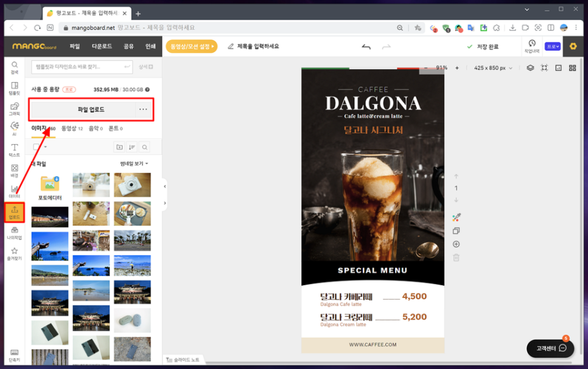Open the 그래픽 graphics sidebar panel
The height and width of the screenshot is (369, 588).
14,109
